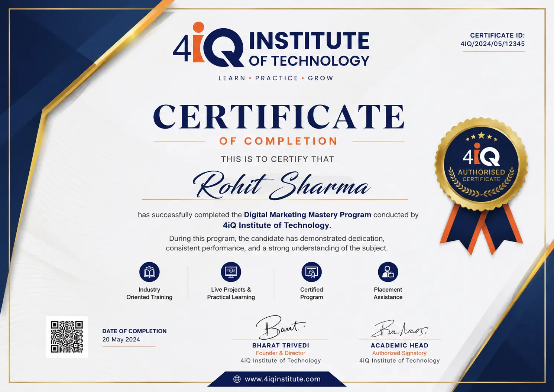This screenshot has height=392, width=554.
Task: Click the recipient name Rohit Sharma
Action: click(x=281, y=185)
